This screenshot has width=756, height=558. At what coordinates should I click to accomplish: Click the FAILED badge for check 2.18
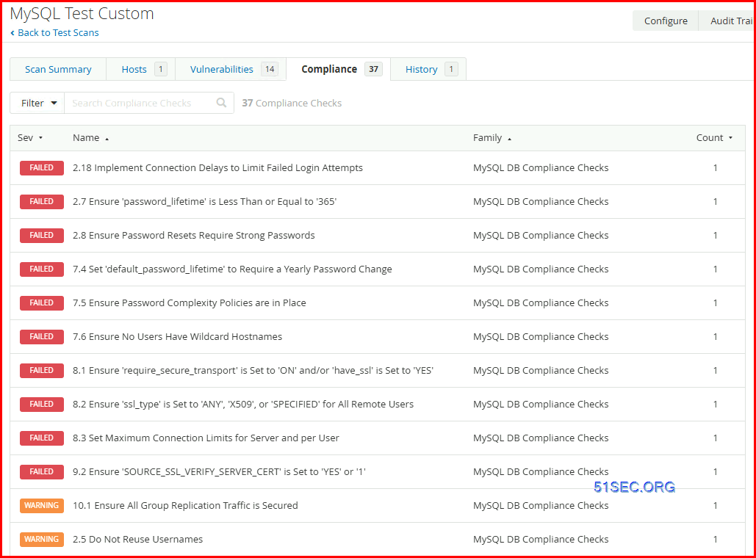pos(41,167)
